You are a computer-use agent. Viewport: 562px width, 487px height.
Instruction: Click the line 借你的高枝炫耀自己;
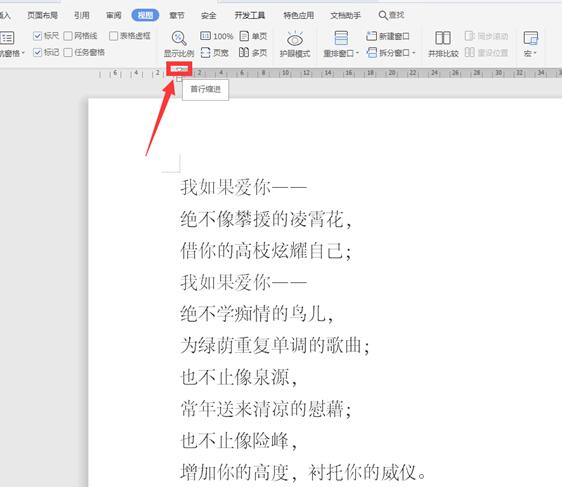click(266, 250)
